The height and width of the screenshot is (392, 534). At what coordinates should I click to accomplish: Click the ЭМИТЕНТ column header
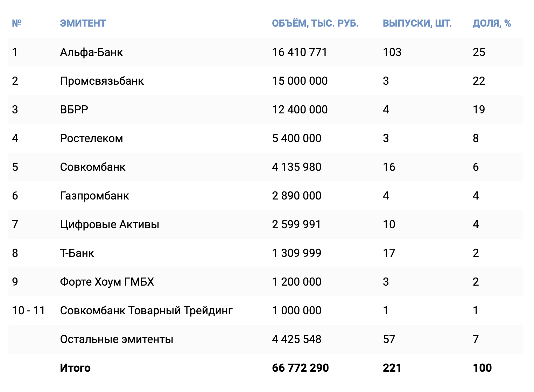pyautogui.click(x=83, y=23)
